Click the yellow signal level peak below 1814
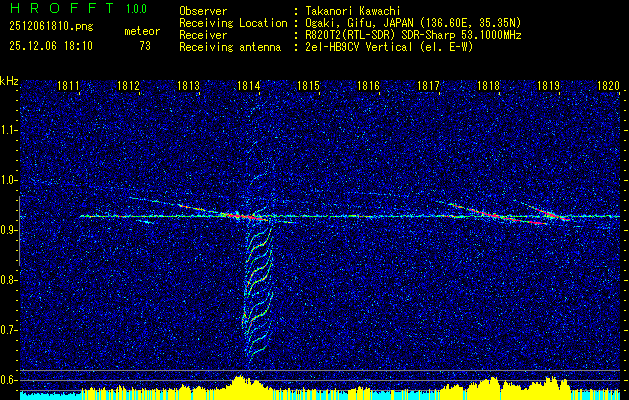This screenshot has width=629, height=400. pyautogui.click(x=240, y=382)
